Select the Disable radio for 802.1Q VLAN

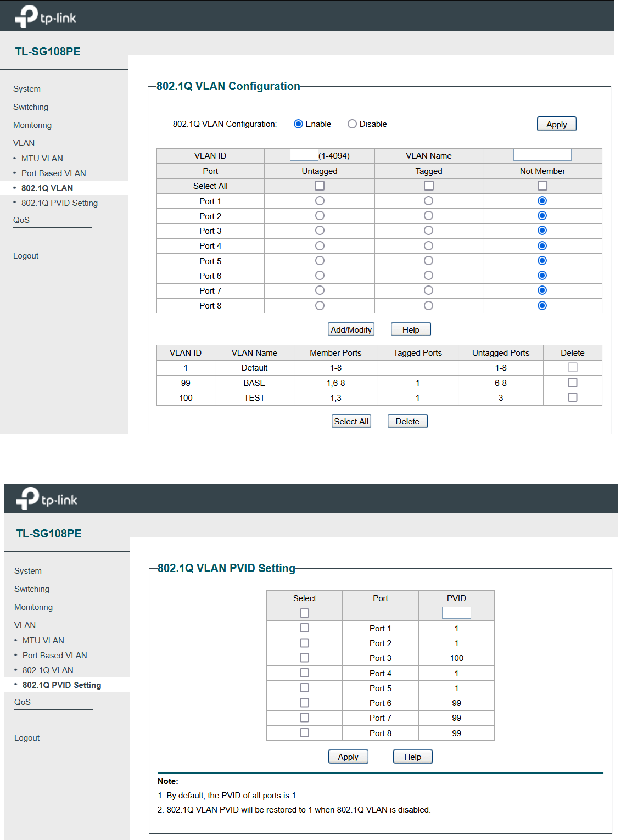[352, 124]
